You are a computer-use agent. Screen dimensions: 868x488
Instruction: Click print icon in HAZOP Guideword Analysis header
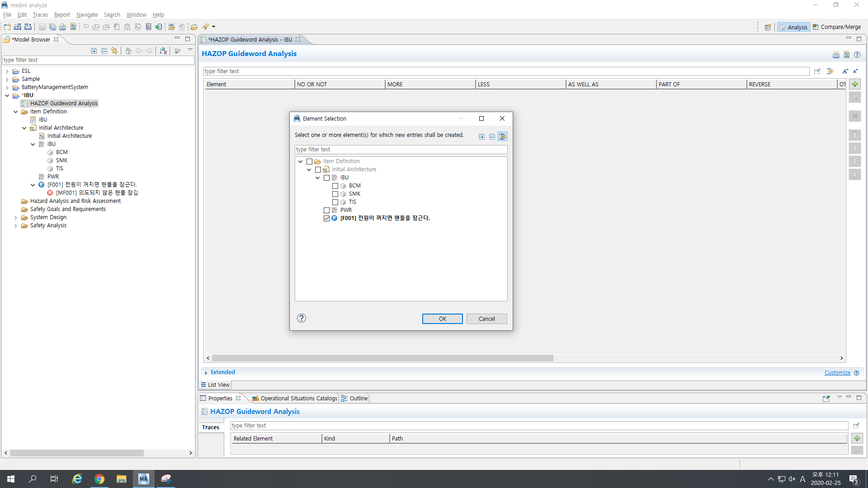[836, 55]
